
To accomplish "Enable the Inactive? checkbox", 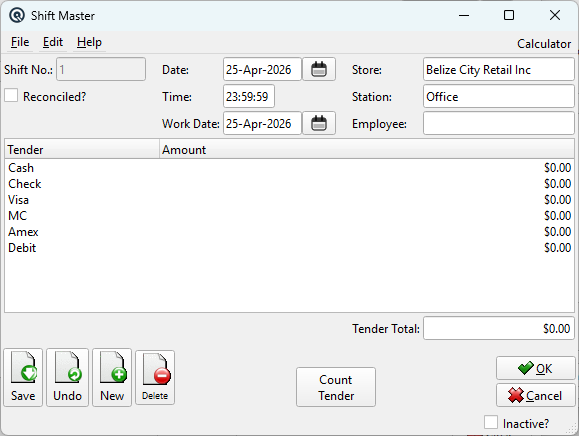I will tap(491, 422).
